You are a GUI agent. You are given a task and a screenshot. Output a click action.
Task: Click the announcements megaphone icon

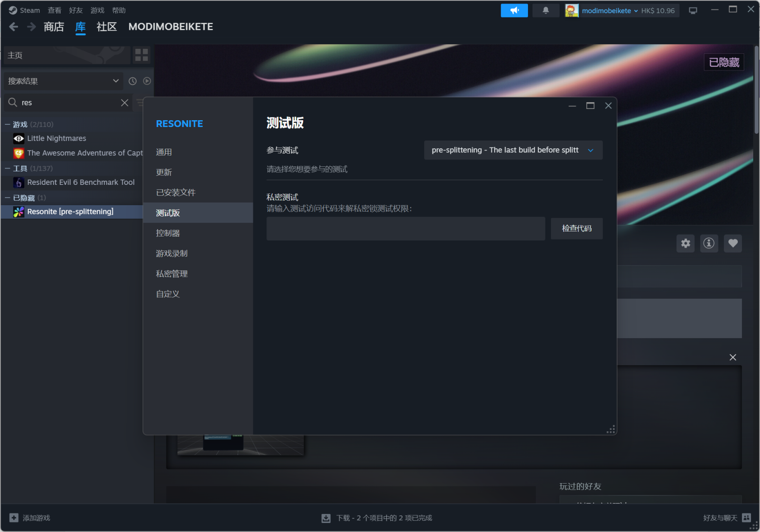[x=514, y=10]
